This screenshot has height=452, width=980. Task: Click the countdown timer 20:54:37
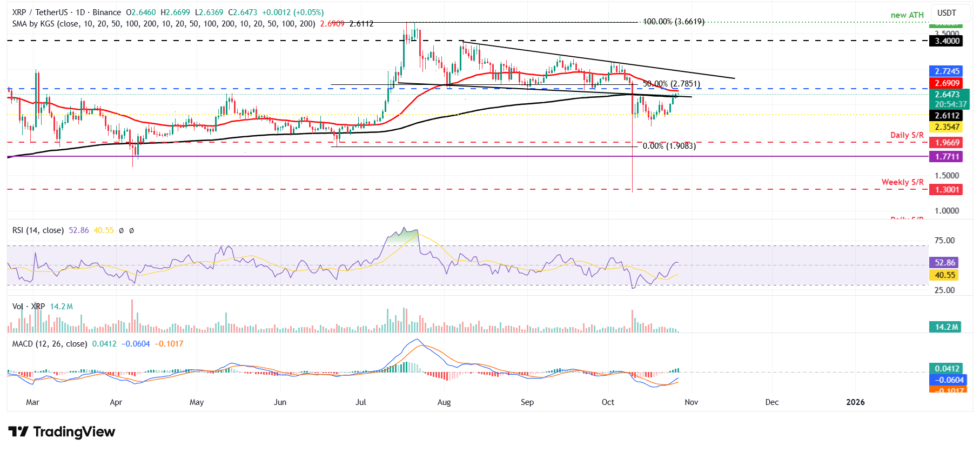[951, 104]
